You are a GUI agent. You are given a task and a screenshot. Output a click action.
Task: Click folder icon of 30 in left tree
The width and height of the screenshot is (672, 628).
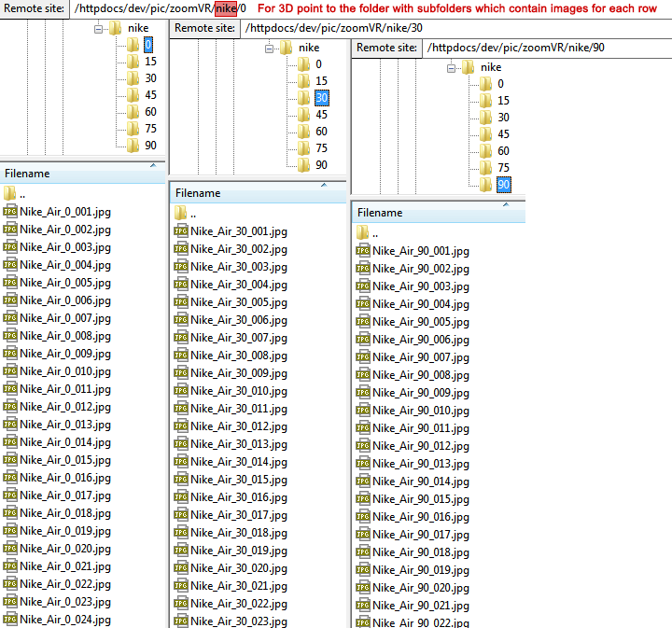point(133,78)
